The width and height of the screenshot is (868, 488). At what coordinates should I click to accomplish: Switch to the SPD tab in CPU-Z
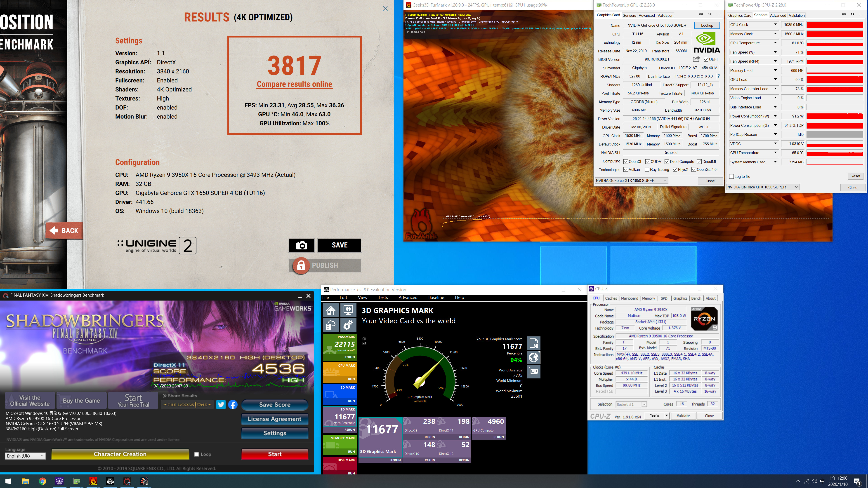click(664, 298)
